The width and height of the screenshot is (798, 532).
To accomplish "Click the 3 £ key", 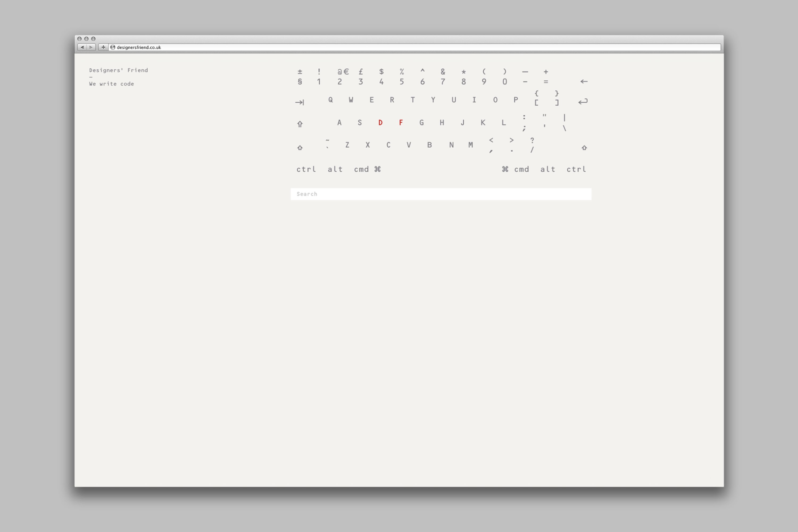I will (361, 77).
